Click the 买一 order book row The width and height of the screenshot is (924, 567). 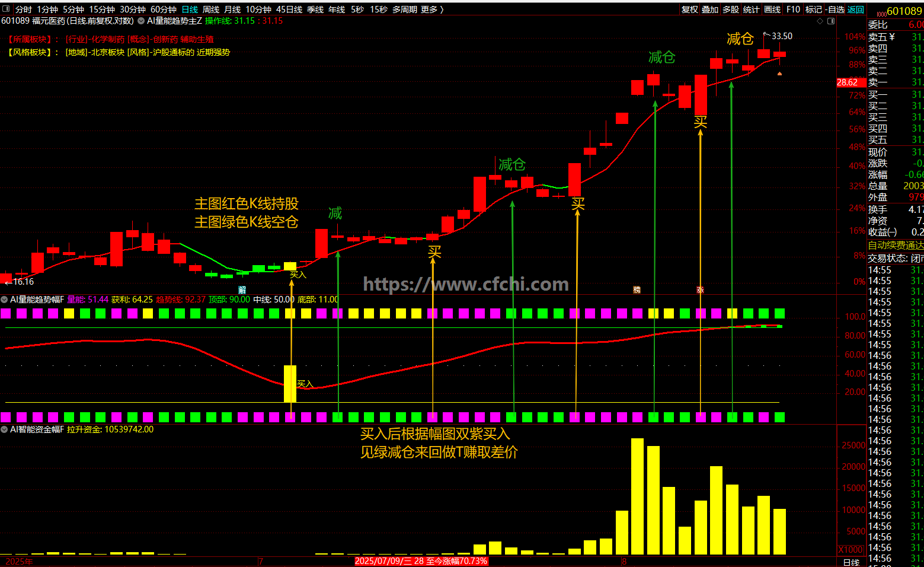(x=896, y=95)
